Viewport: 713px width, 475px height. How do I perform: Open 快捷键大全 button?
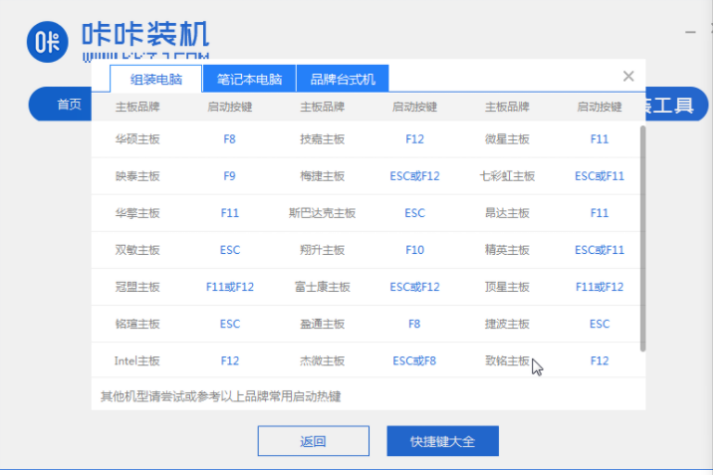pos(442,441)
